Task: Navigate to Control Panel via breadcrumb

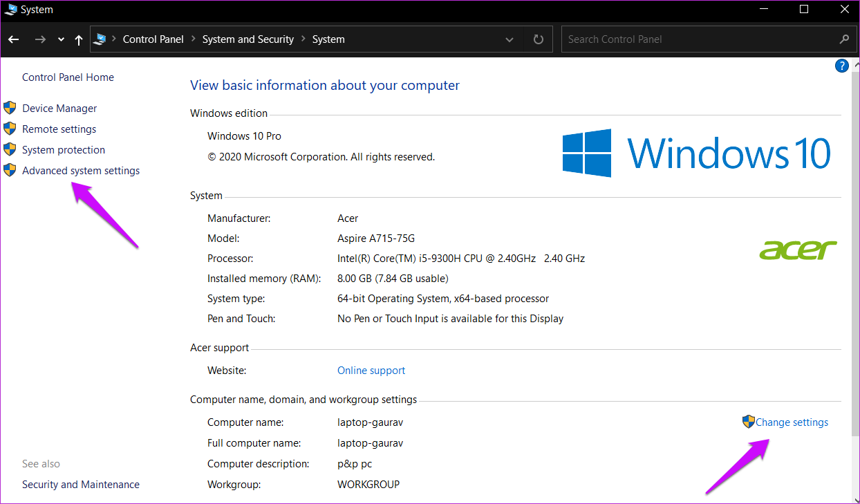Action: (153, 39)
